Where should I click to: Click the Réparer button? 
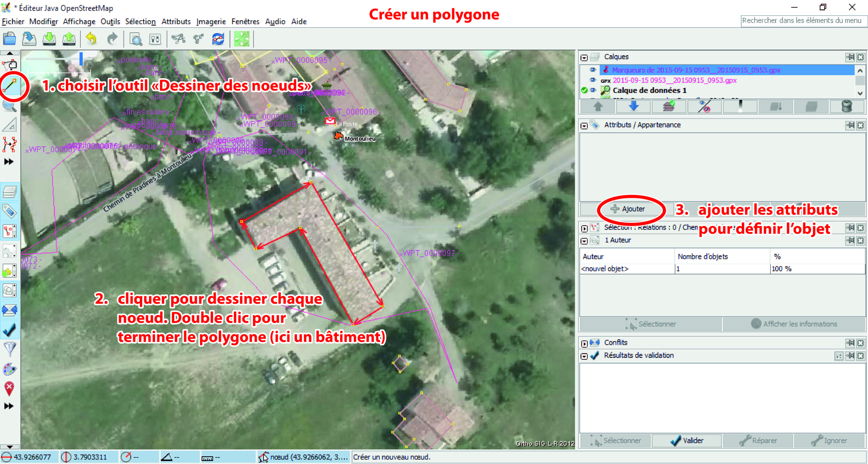coord(758,440)
